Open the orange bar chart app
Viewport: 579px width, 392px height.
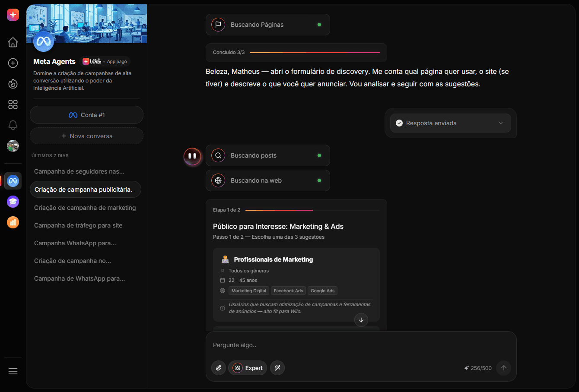coord(13,222)
